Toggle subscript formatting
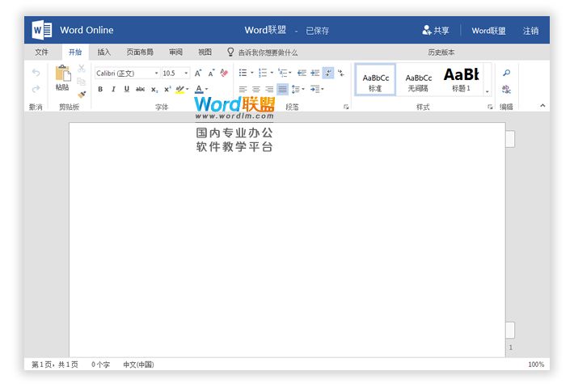 pyautogui.click(x=154, y=89)
